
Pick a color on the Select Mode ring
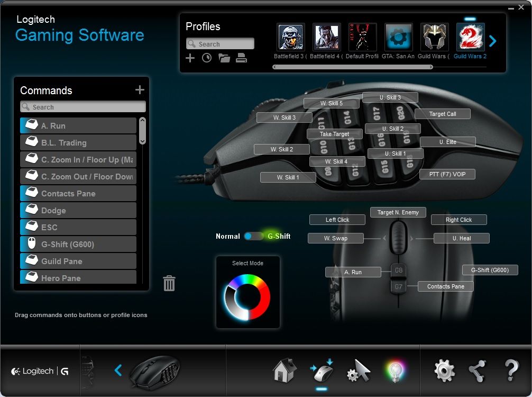(247, 297)
